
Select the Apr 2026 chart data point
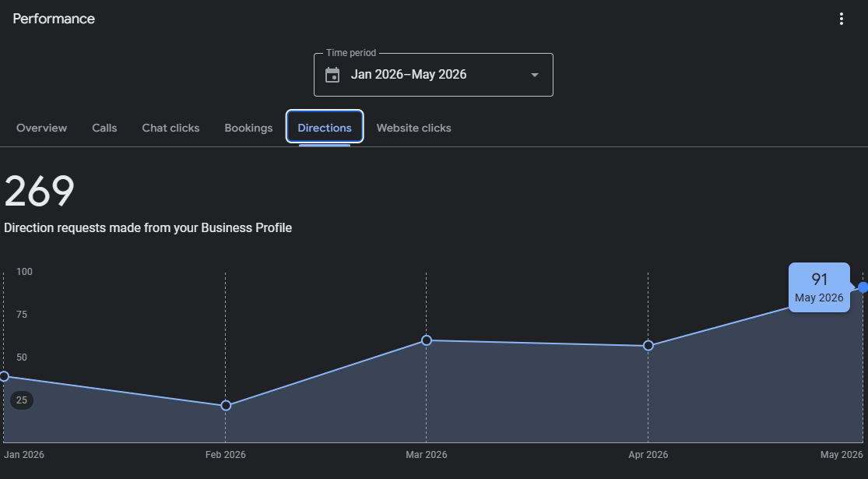tap(648, 346)
